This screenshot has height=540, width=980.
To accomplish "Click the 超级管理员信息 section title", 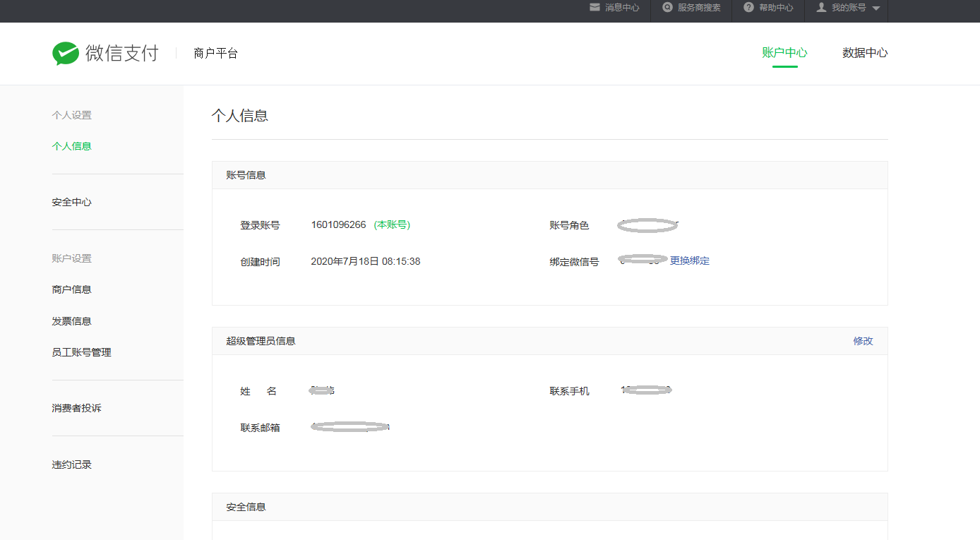I will point(261,341).
